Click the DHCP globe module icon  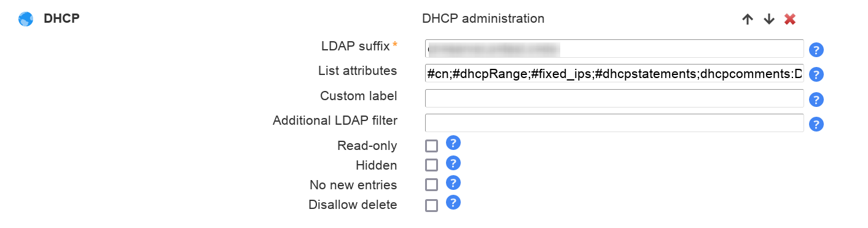[x=26, y=19]
